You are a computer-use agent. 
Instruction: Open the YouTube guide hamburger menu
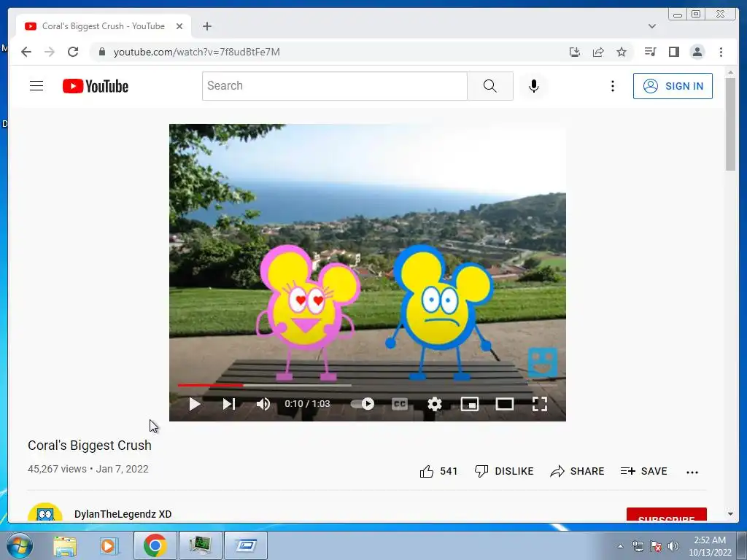point(36,86)
